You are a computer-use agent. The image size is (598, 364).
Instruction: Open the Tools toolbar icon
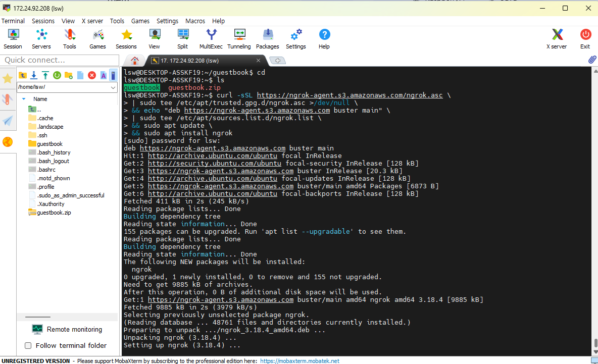click(x=69, y=39)
